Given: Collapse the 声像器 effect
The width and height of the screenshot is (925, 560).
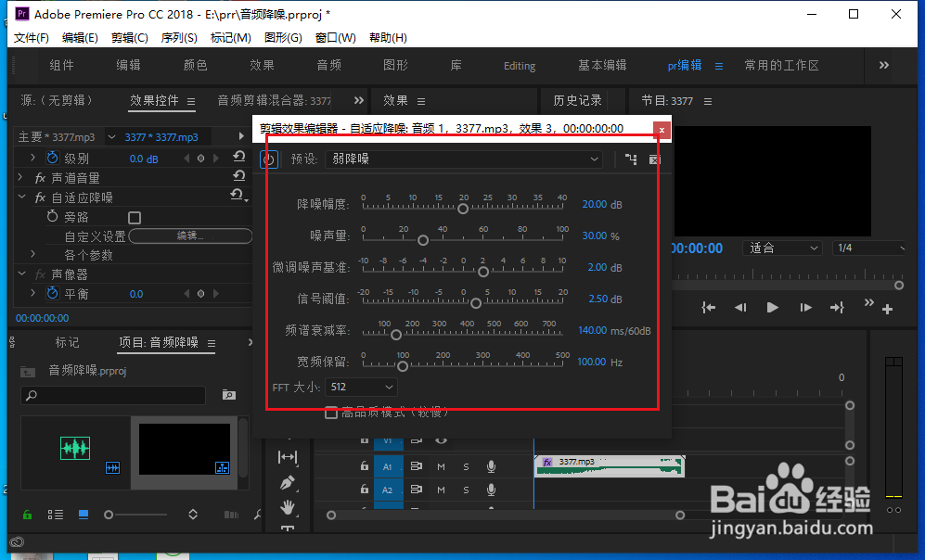Looking at the screenshot, I should tap(22, 274).
